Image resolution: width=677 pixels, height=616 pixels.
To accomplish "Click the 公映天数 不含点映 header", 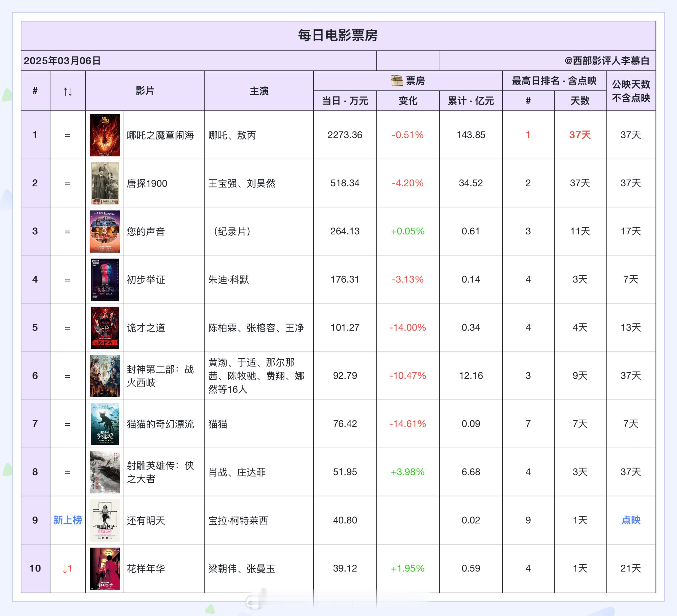I will 631,91.
